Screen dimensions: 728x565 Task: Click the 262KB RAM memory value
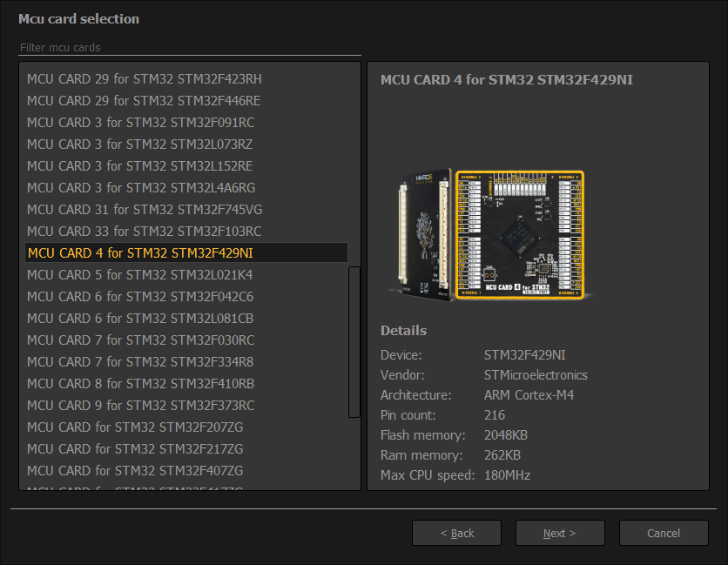click(x=502, y=455)
